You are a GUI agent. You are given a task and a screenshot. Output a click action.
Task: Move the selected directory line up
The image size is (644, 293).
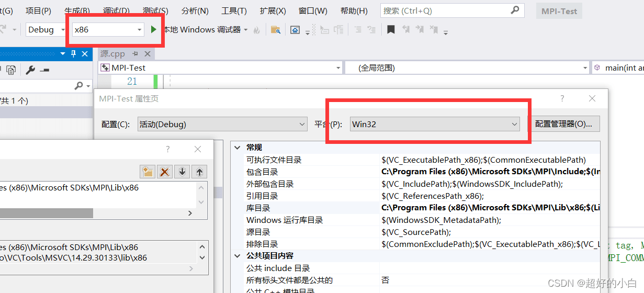coord(199,172)
